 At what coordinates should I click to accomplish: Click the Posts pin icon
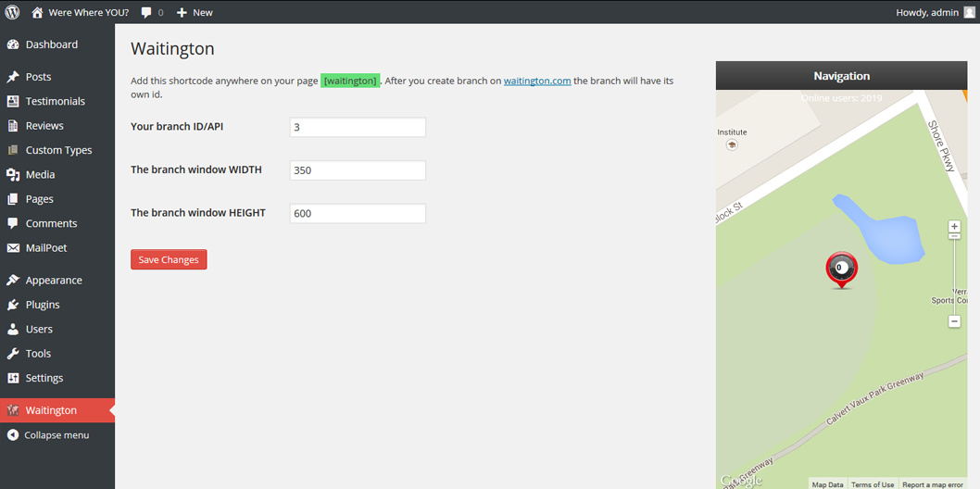(x=12, y=77)
